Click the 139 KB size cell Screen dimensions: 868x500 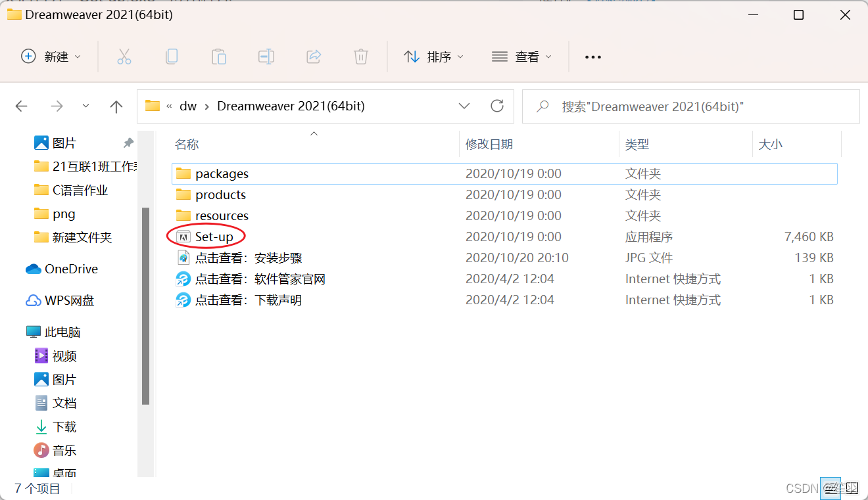click(x=814, y=258)
